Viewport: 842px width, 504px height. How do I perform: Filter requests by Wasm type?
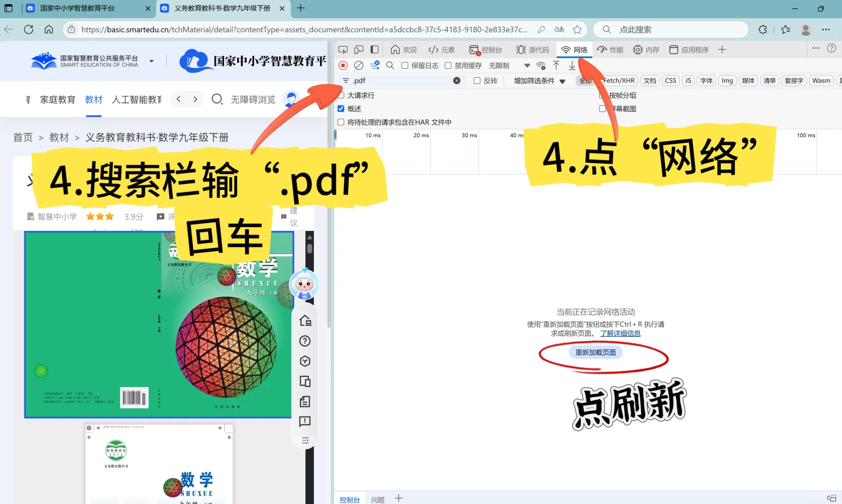coord(821,80)
